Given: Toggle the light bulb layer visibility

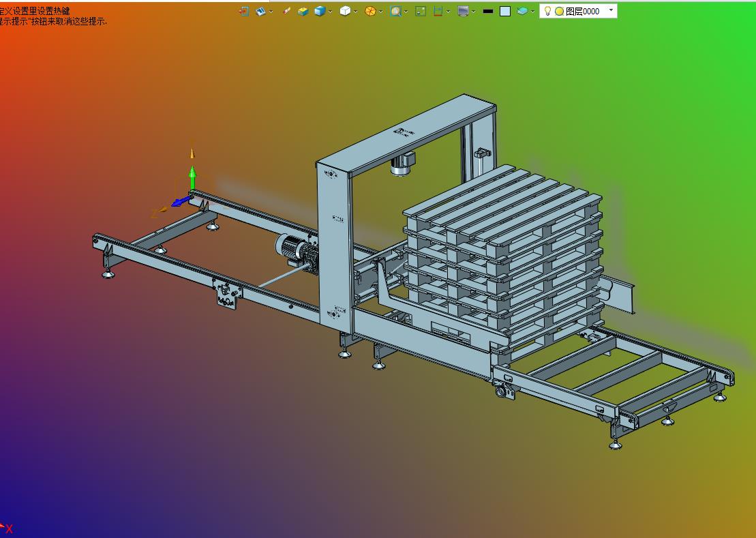Looking at the screenshot, I should point(547,11).
